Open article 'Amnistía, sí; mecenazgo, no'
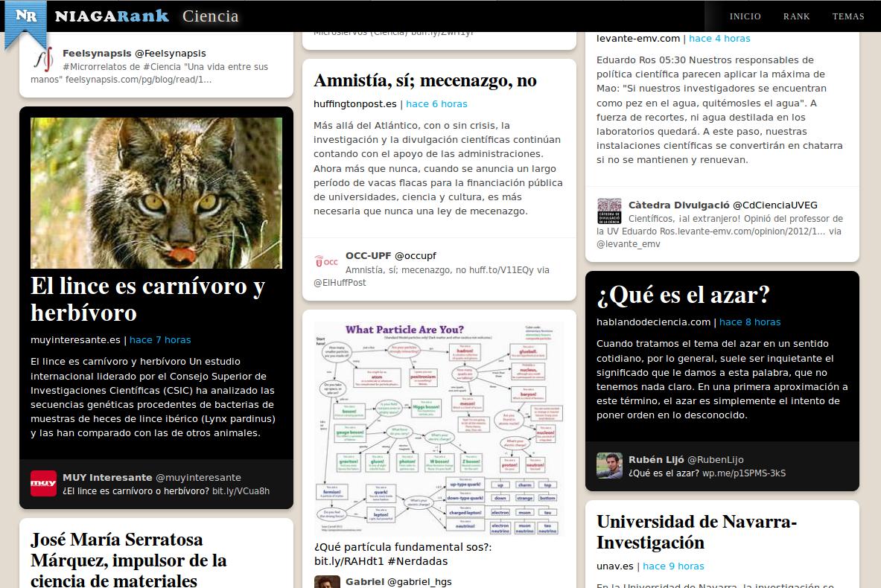 (x=424, y=80)
